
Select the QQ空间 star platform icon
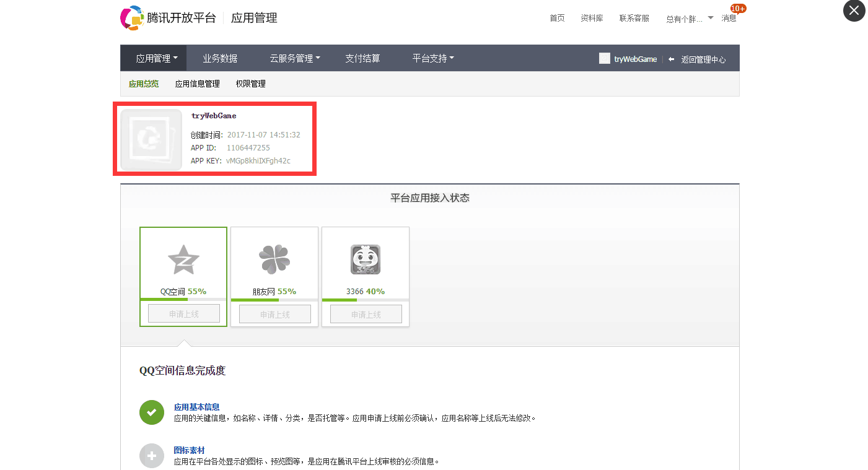pyautogui.click(x=183, y=259)
